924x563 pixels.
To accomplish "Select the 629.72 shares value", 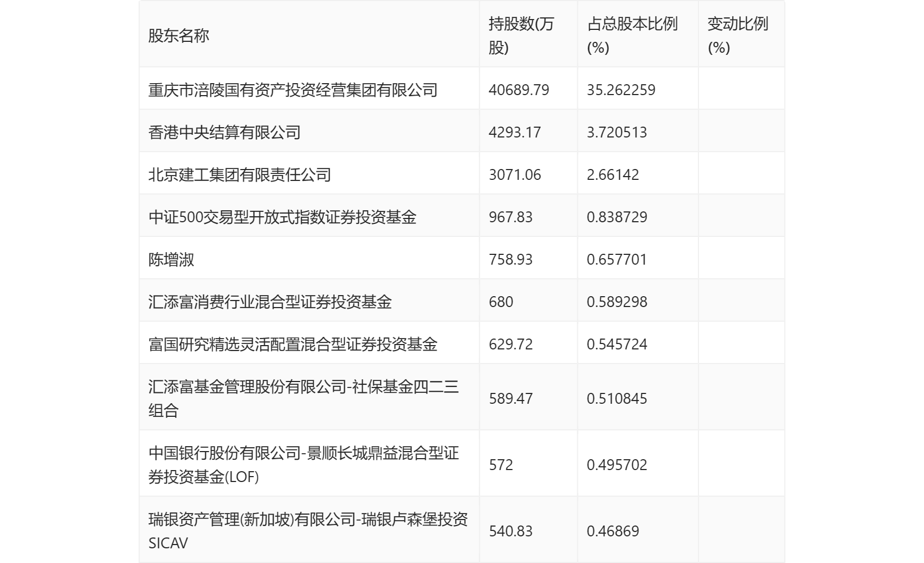I will (x=511, y=344).
